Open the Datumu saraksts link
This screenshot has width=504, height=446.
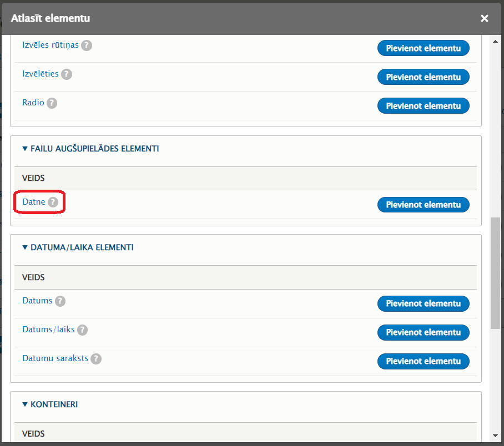click(x=55, y=358)
